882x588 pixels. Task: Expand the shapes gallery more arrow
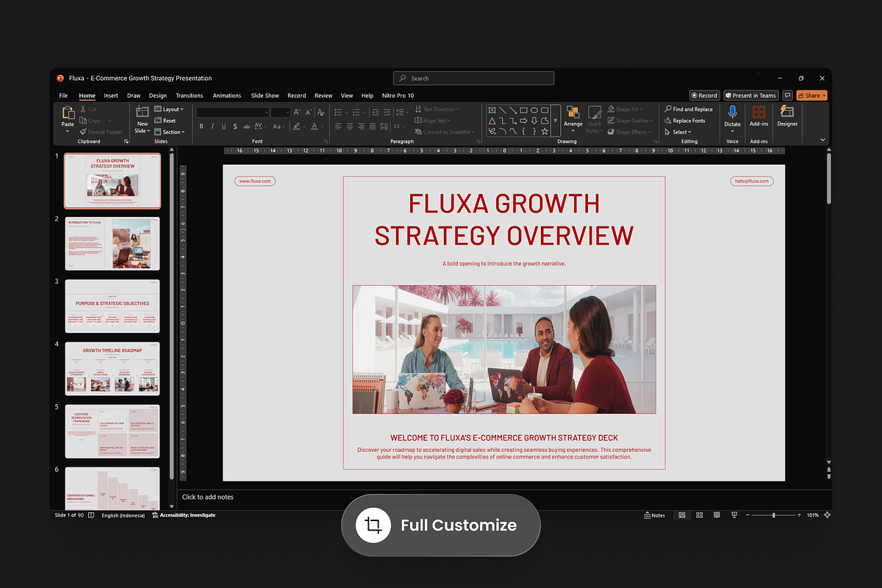pos(556,121)
